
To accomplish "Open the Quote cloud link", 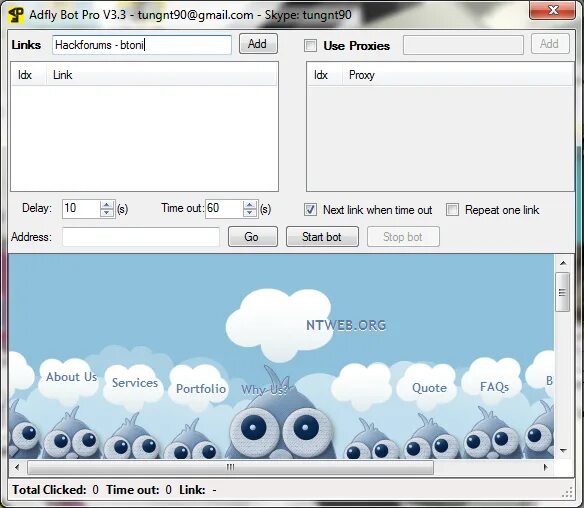I will point(429,388).
